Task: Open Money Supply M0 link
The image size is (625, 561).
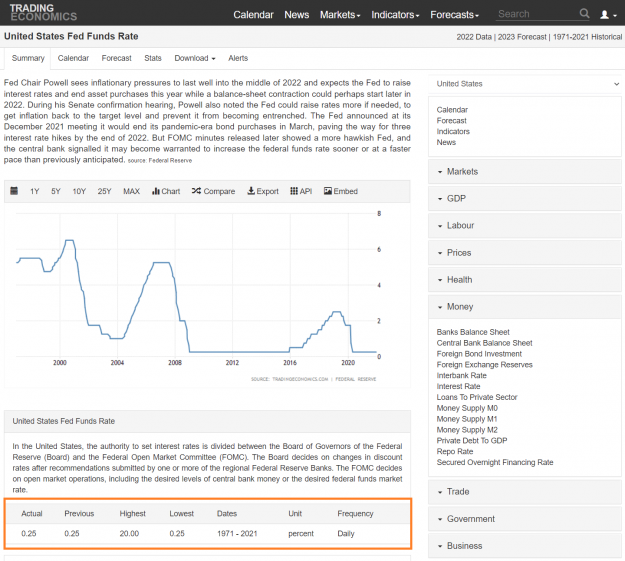Action: click(x=467, y=408)
